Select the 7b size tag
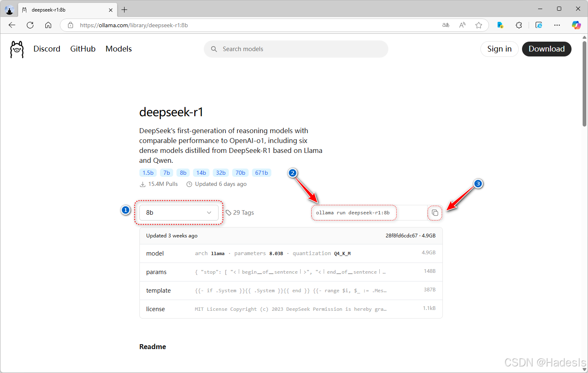Screen dimensions: 588x373 [167, 173]
